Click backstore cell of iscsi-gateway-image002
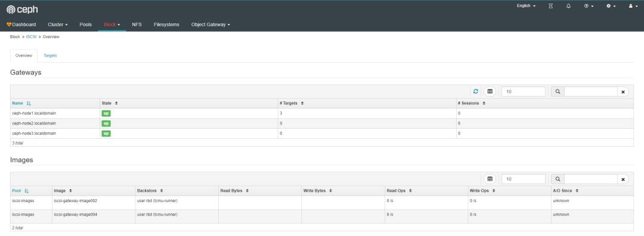Screen dimensions: 644x236 point(176,203)
